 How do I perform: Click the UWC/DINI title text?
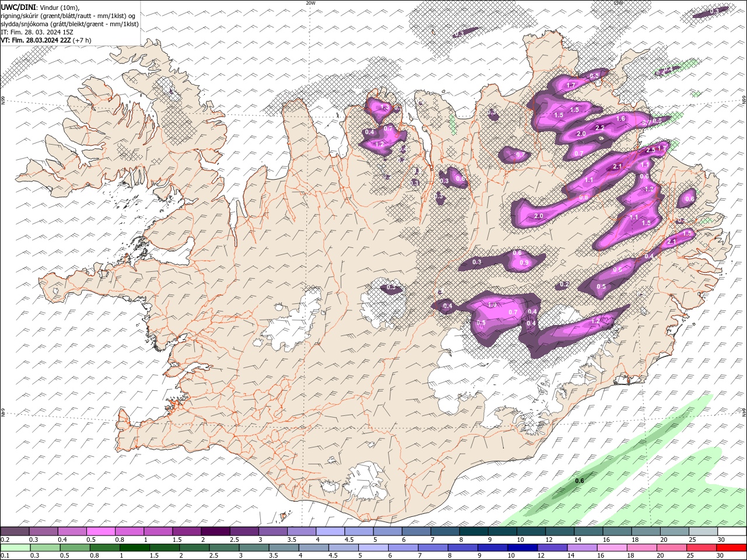(x=18, y=6)
